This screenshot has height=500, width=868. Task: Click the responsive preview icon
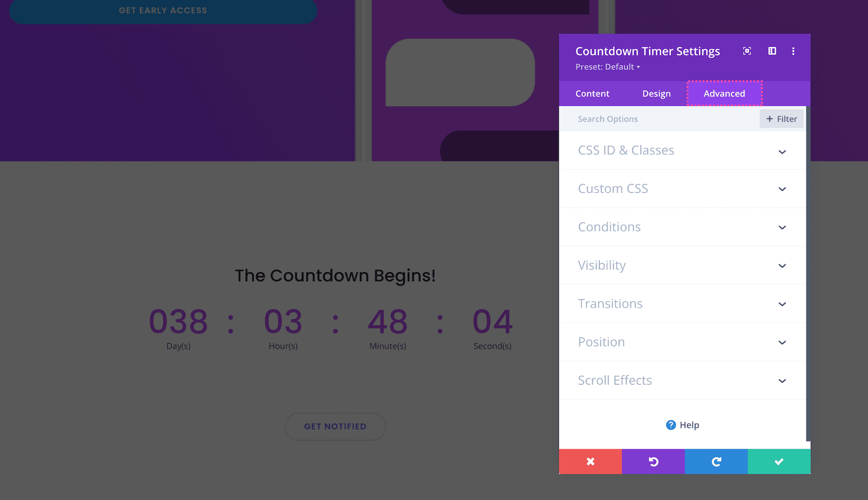[x=771, y=51]
